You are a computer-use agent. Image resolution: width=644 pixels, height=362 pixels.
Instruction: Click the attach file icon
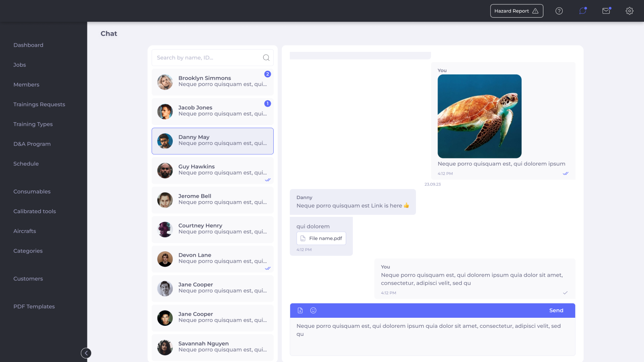tap(300, 311)
